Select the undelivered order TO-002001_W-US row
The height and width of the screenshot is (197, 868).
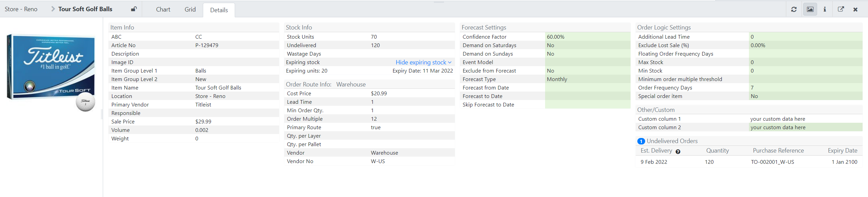point(749,162)
